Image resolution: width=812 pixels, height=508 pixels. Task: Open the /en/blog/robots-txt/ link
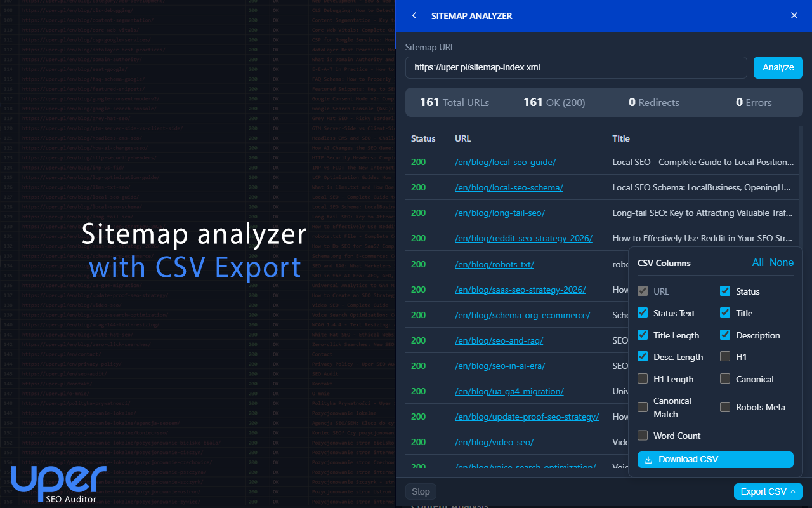[495, 264]
